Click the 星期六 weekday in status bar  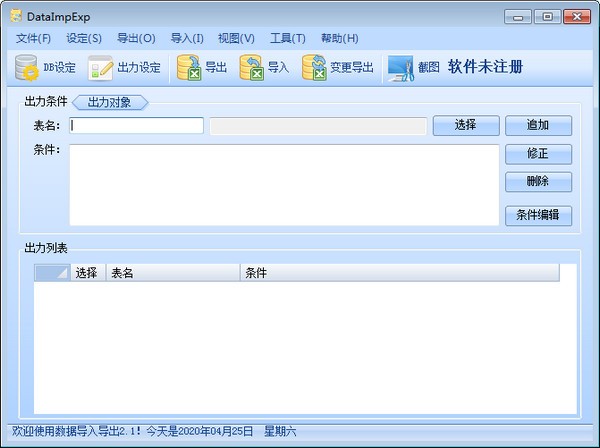point(280,432)
